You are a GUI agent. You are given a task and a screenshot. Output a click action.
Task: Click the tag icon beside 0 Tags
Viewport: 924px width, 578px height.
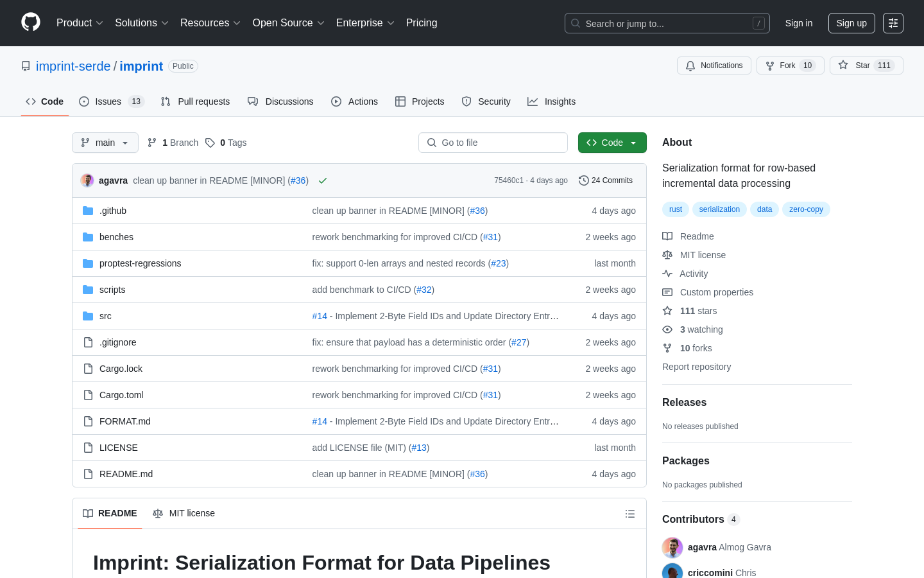tap(210, 143)
